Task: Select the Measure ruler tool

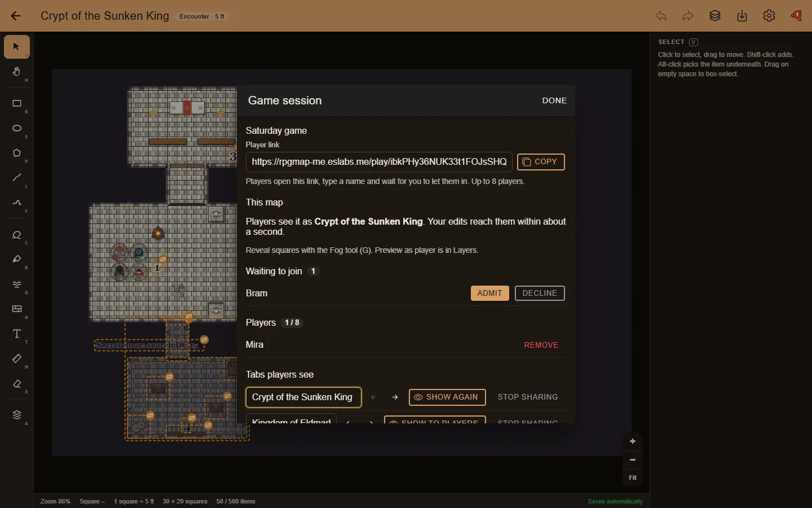Action: 17,358
